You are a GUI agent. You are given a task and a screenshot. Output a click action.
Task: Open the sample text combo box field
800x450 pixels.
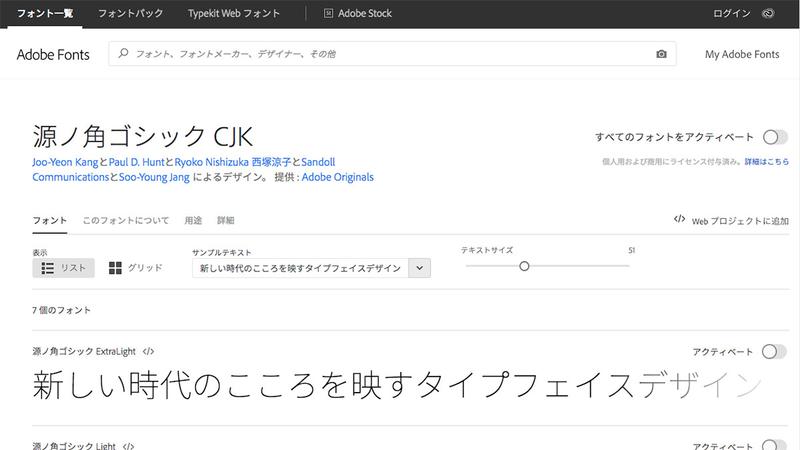pyautogui.click(x=300, y=268)
